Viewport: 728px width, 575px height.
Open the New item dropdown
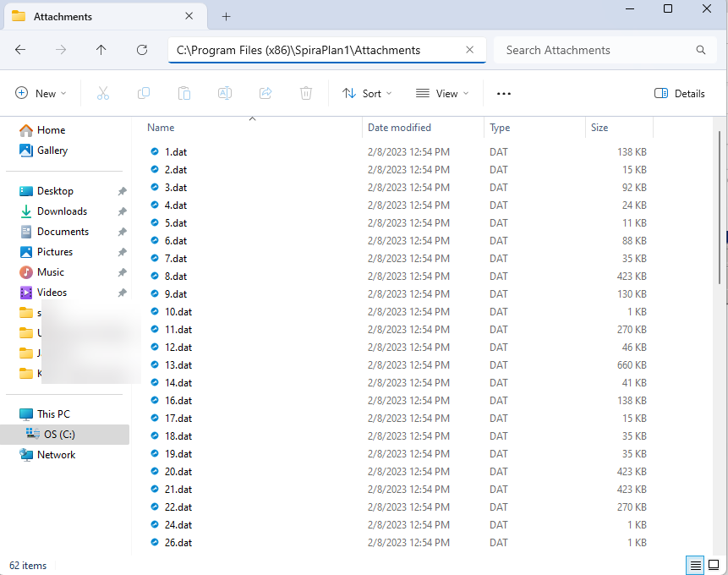pyautogui.click(x=41, y=94)
